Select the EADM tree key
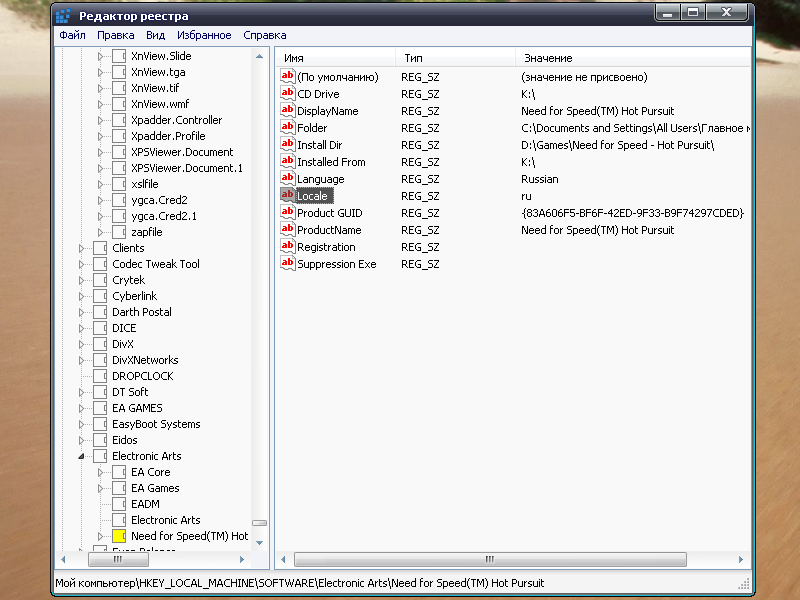 click(x=145, y=504)
